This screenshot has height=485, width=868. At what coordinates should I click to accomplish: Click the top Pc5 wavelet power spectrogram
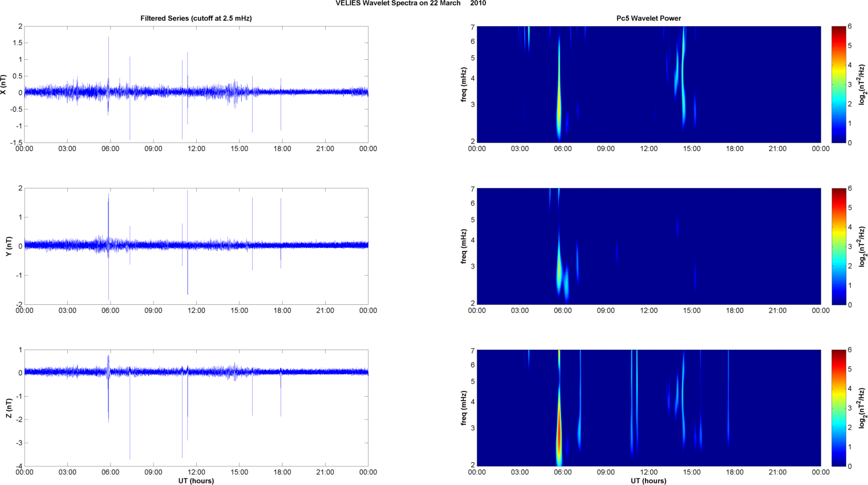(648, 84)
